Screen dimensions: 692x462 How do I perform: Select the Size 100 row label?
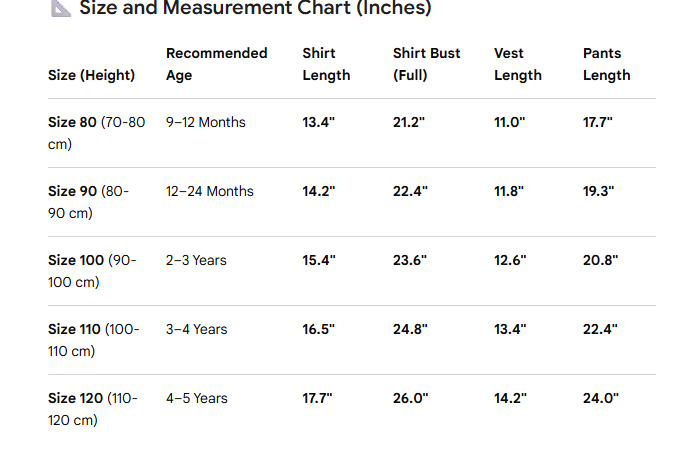point(92,271)
